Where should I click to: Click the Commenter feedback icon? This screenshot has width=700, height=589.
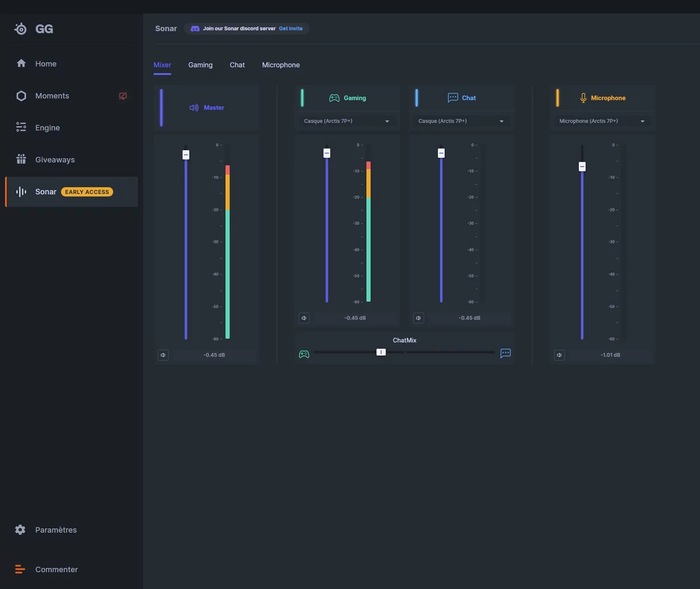pyautogui.click(x=20, y=569)
